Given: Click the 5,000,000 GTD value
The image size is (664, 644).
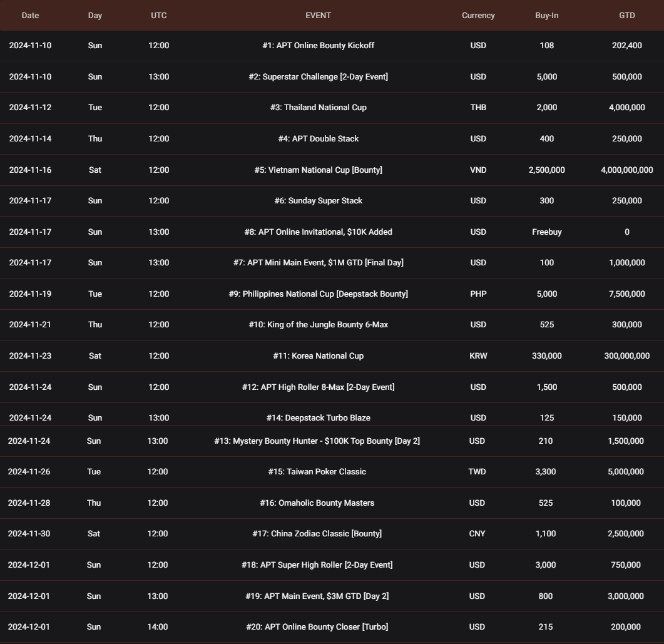Looking at the screenshot, I should click(x=625, y=472).
